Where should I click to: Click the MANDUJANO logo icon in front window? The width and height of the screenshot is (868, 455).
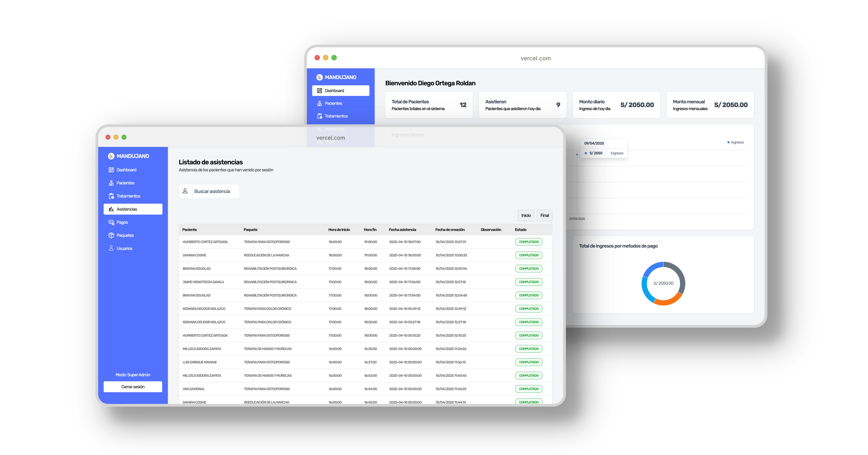click(111, 156)
